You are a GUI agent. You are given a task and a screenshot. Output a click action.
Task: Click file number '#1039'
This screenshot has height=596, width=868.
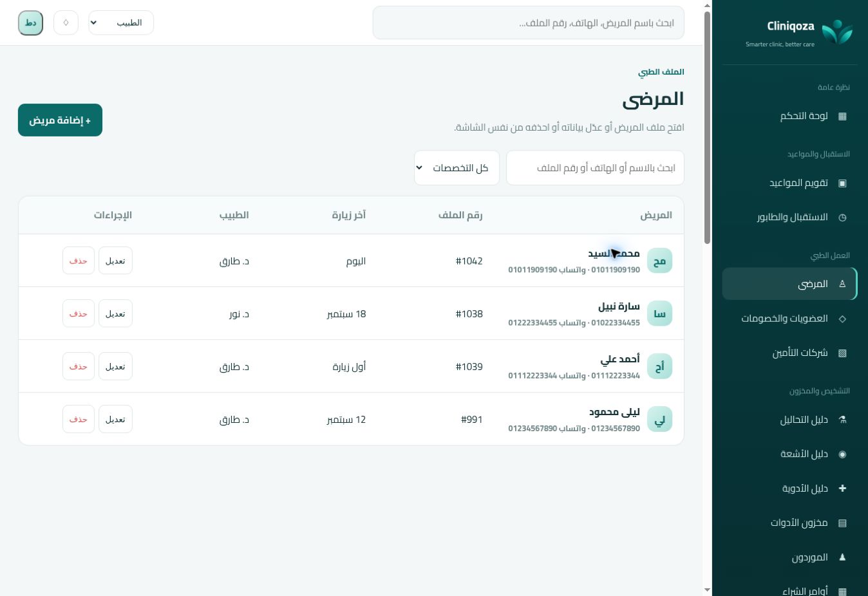pos(469,366)
